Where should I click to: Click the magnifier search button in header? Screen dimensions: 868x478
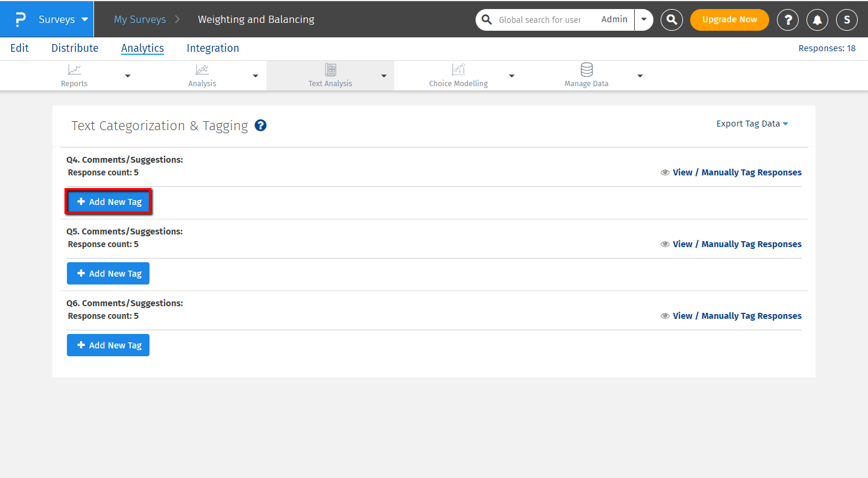[671, 20]
